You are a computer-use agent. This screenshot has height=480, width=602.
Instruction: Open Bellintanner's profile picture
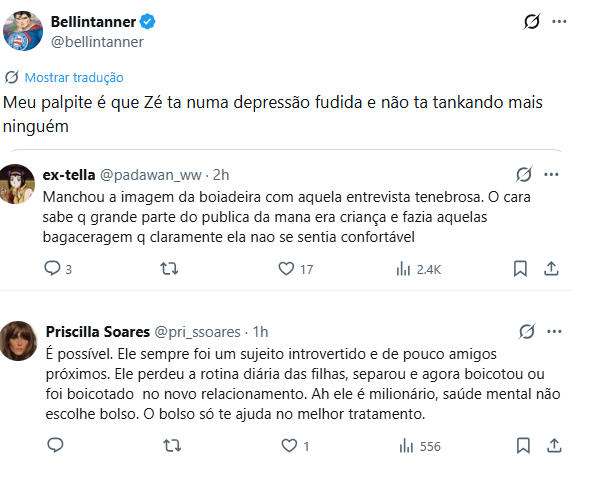(x=23, y=31)
